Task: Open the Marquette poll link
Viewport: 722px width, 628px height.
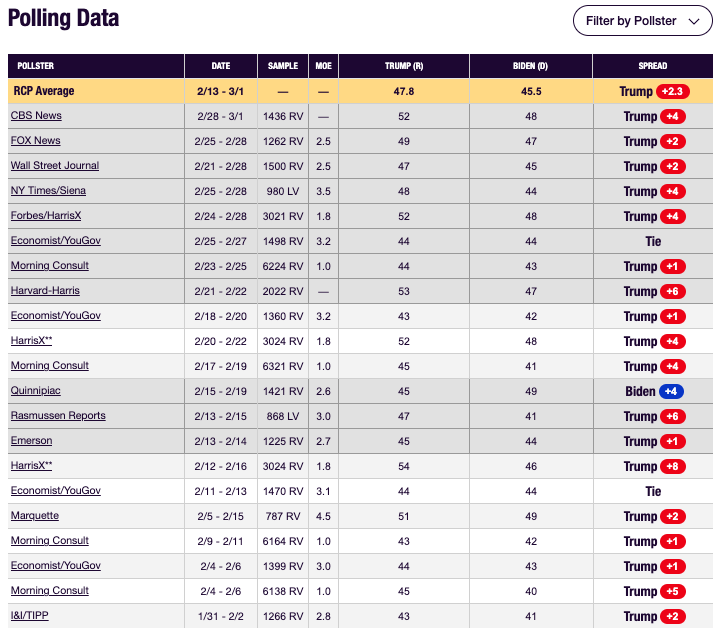Action: click(35, 515)
